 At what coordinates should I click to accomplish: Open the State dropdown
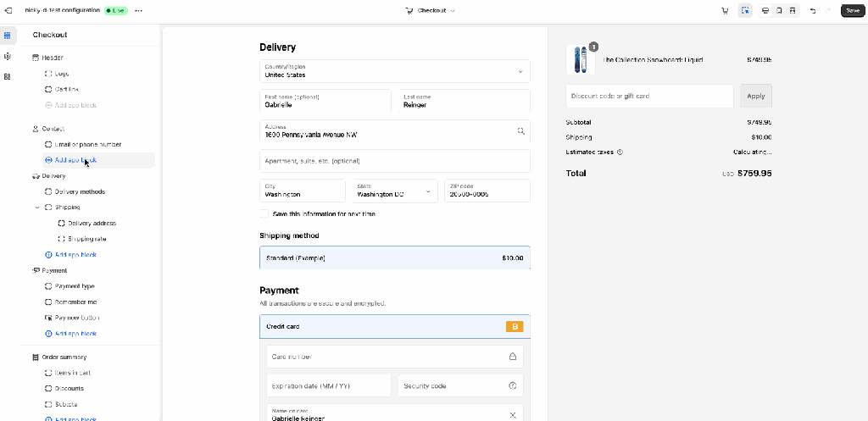tap(393, 191)
